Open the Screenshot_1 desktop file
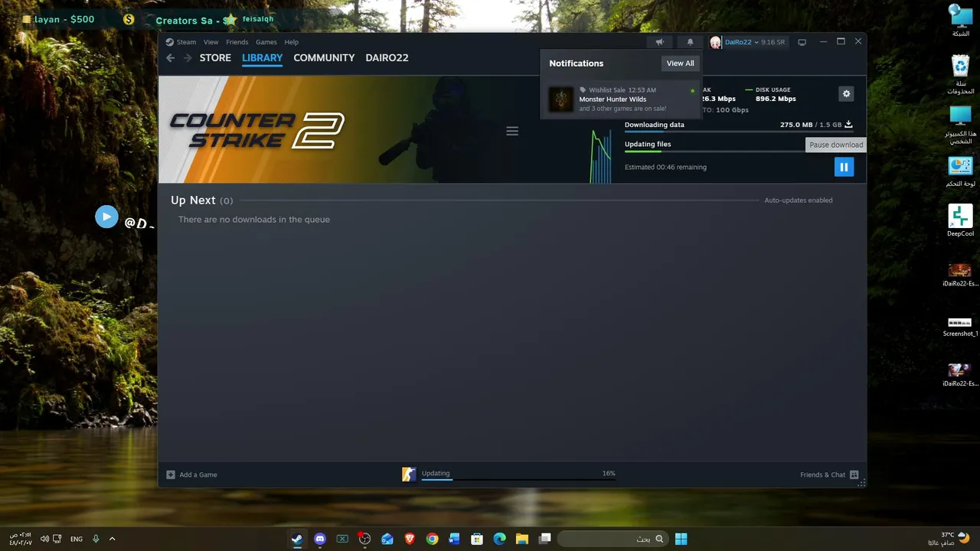 960,326
